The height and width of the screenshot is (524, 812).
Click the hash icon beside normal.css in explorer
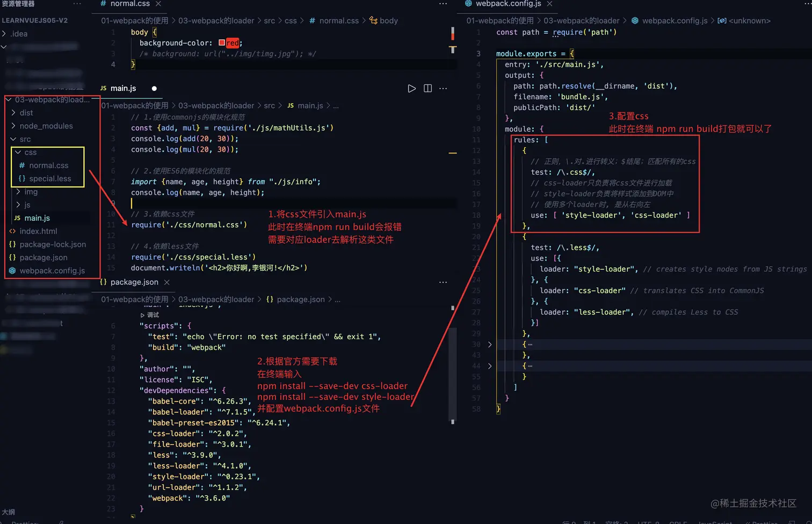click(22, 166)
